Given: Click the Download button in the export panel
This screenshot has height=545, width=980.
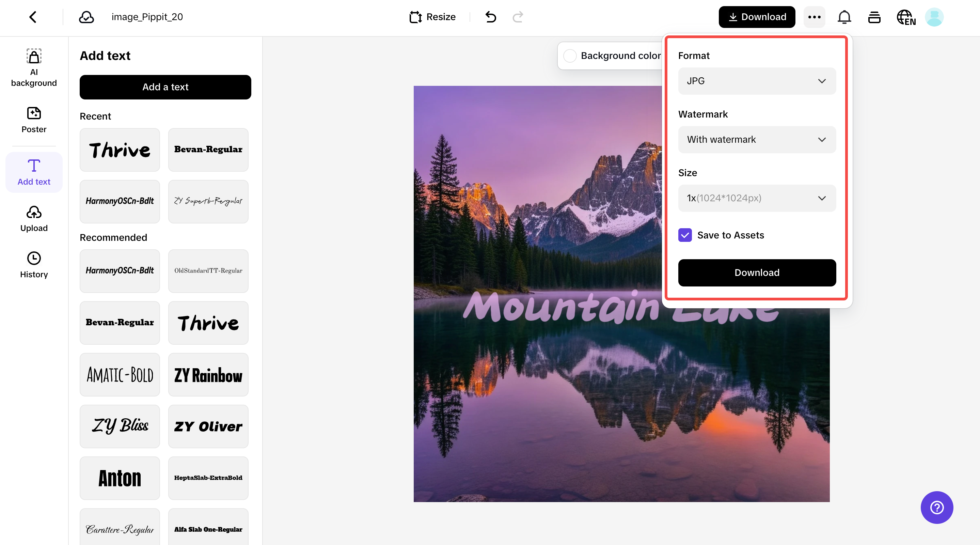Looking at the screenshot, I should (x=756, y=272).
